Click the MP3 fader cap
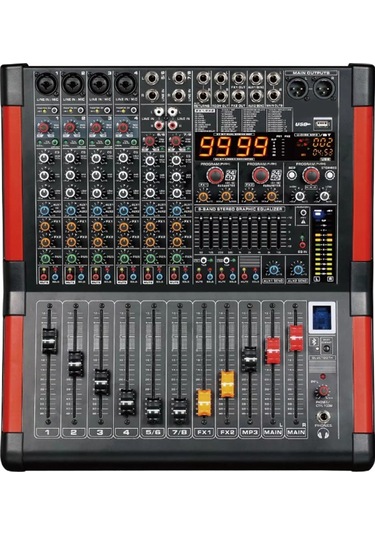 pyautogui.click(x=249, y=360)
